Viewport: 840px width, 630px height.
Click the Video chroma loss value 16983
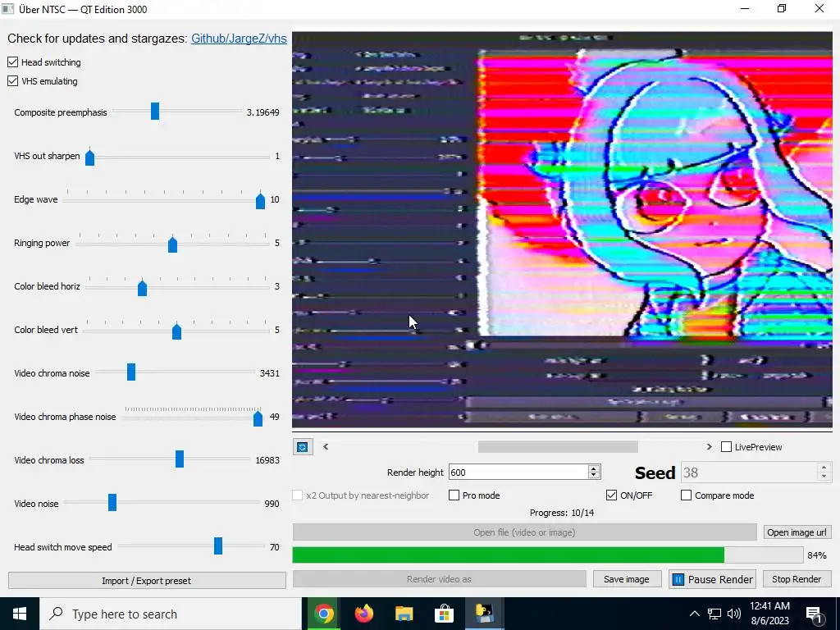(x=267, y=460)
